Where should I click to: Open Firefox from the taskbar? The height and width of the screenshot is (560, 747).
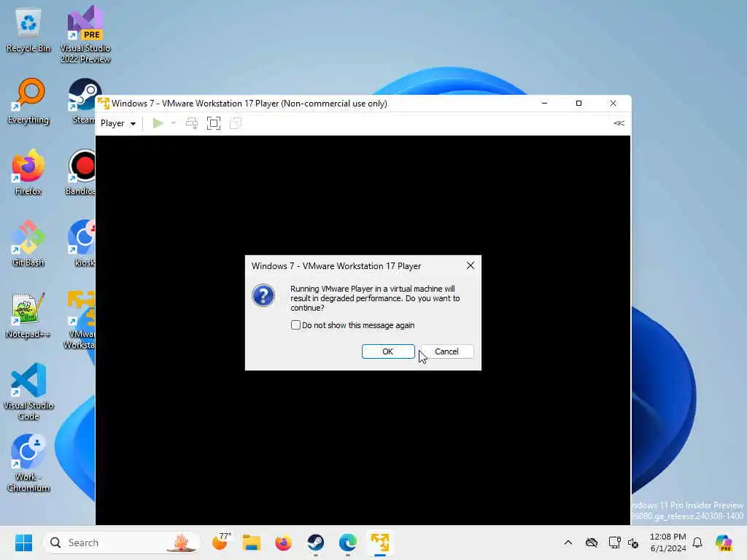[x=284, y=542]
